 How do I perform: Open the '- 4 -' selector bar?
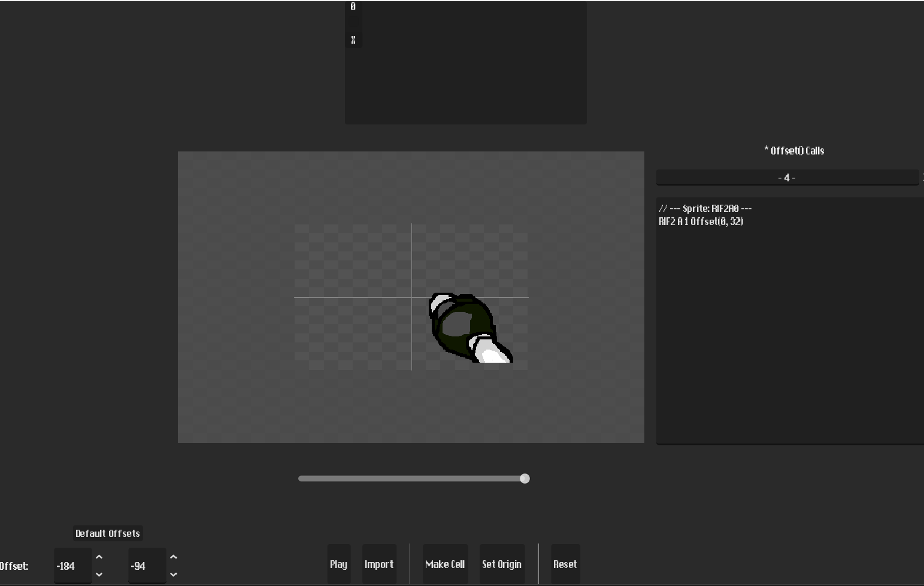click(787, 178)
